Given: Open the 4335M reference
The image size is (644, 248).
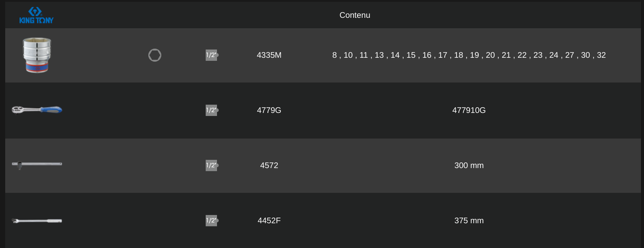Looking at the screenshot, I should click(269, 55).
